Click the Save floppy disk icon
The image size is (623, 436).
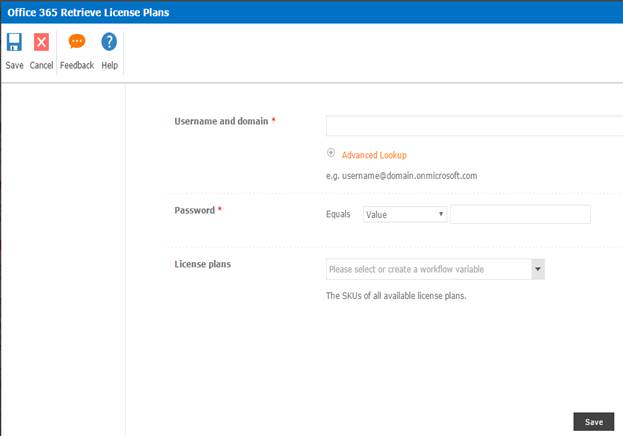[x=14, y=42]
